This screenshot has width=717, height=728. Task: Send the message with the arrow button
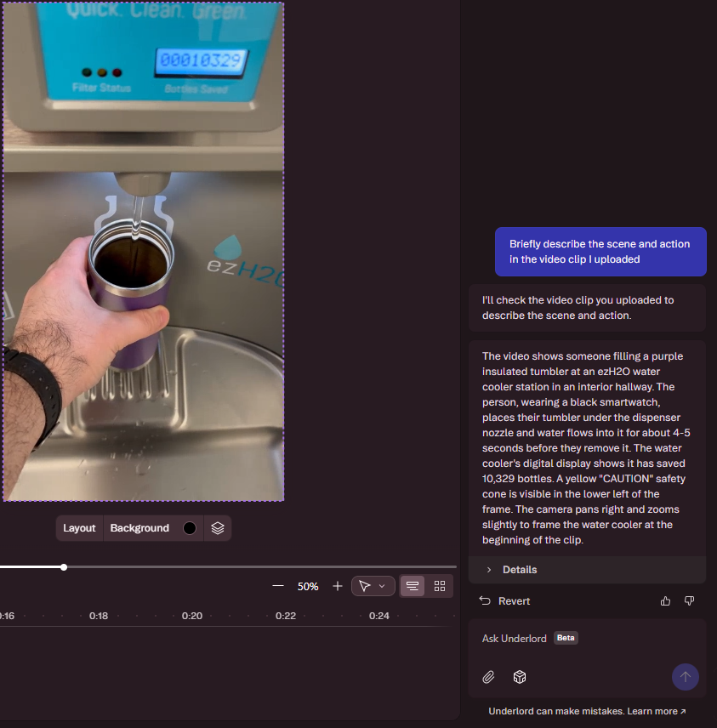click(685, 677)
